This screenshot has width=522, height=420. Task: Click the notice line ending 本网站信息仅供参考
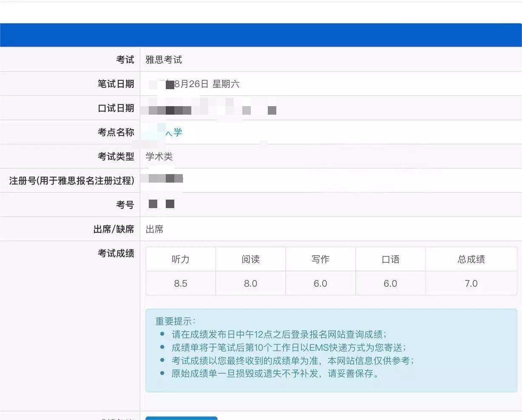point(293,361)
